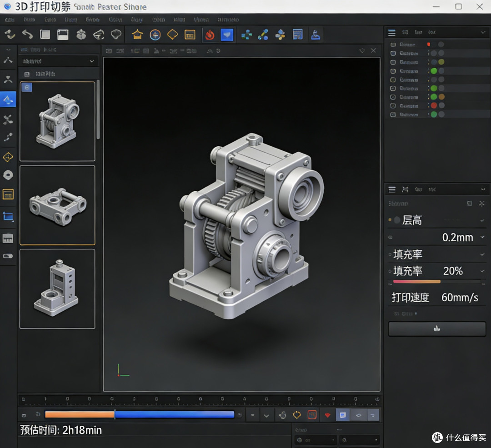Select the flat bracket model thumbnail
Viewport: 491px width, 448px height.
[x=57, y=205]
